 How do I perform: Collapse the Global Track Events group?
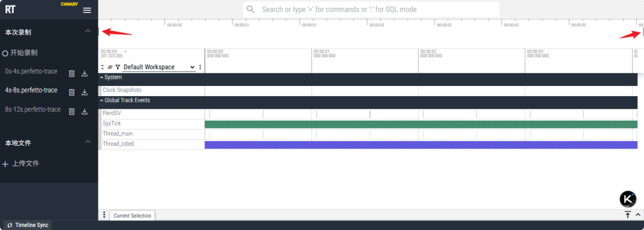[101, 100]
